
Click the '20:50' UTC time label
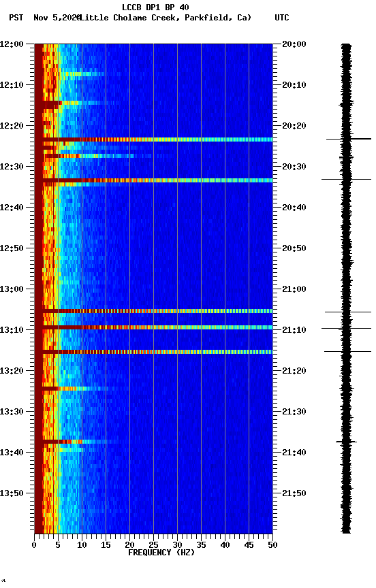294,248
